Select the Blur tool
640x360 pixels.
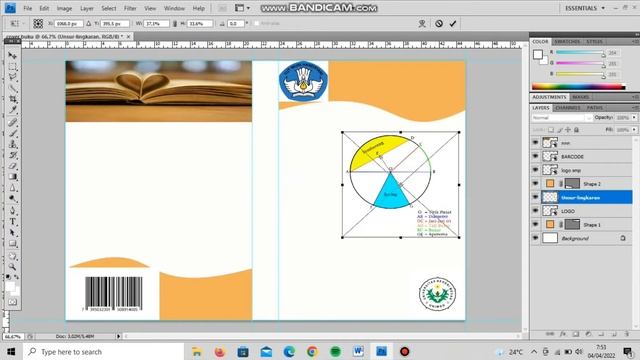(x=13, y=188)
